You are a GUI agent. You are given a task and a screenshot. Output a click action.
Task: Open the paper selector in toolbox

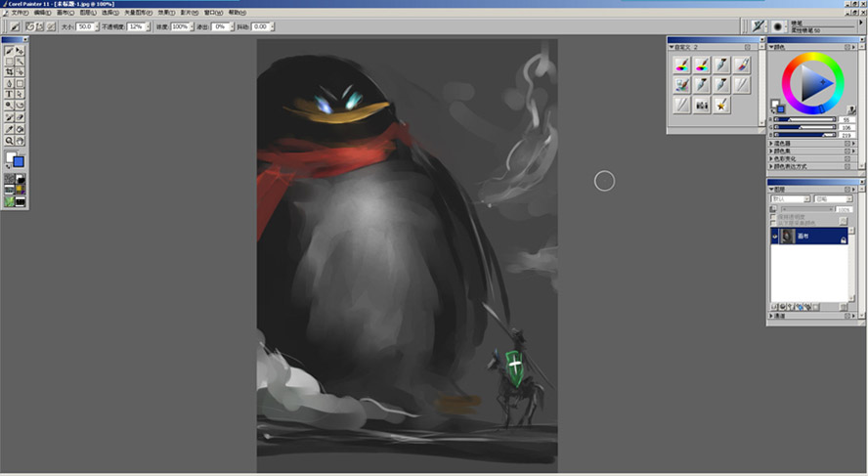10,179
